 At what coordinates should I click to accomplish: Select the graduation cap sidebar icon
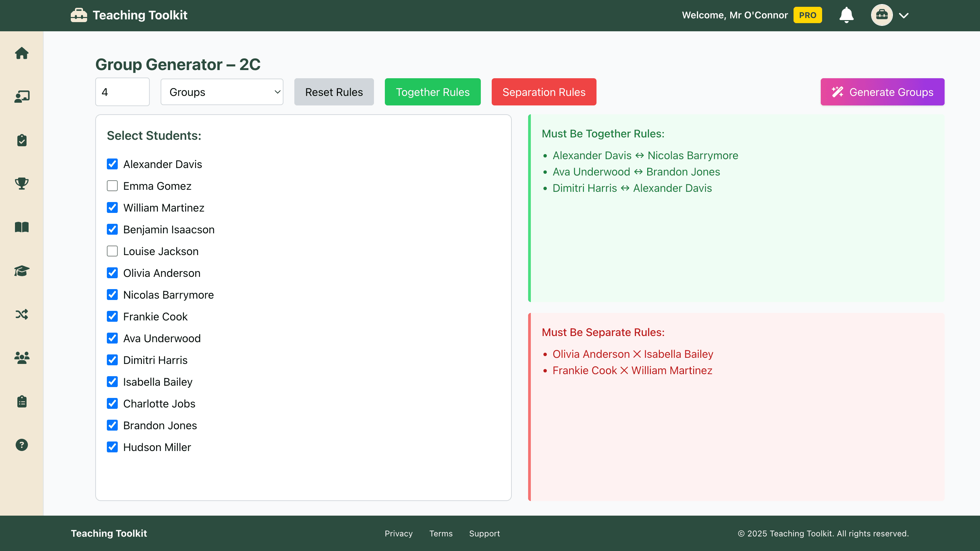point(22,271)
